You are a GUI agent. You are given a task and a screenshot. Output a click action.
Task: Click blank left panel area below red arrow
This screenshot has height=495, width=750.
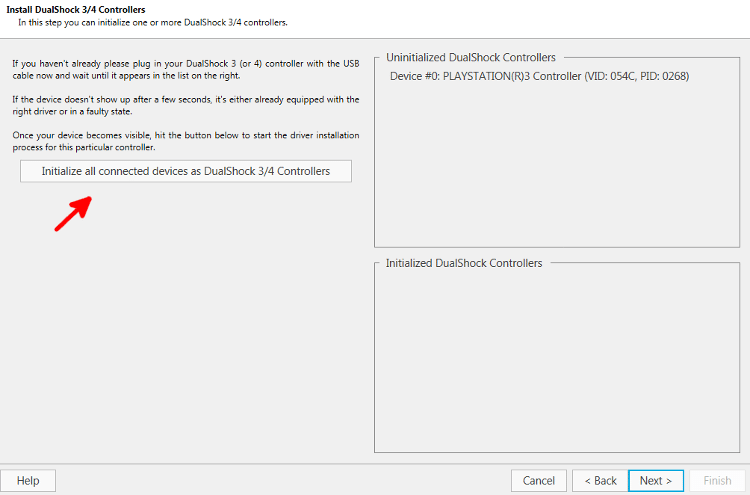(187, 344)
